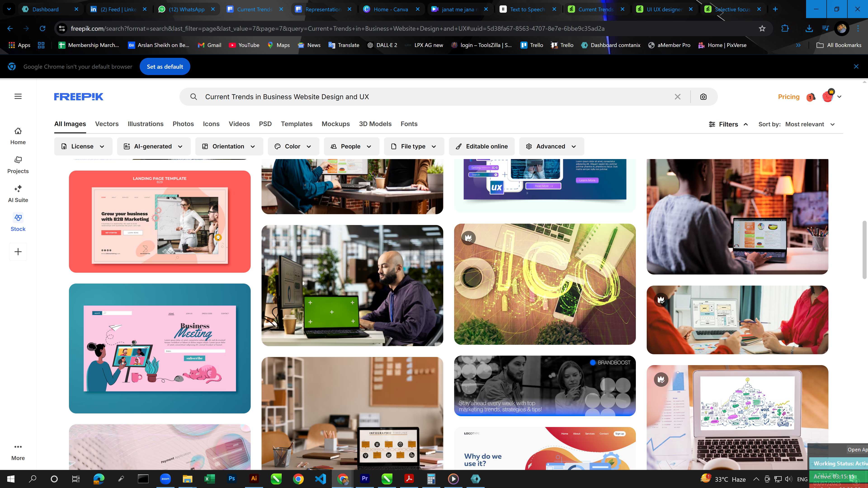Switch to the Fonts tab

click(x=409, y=124)
